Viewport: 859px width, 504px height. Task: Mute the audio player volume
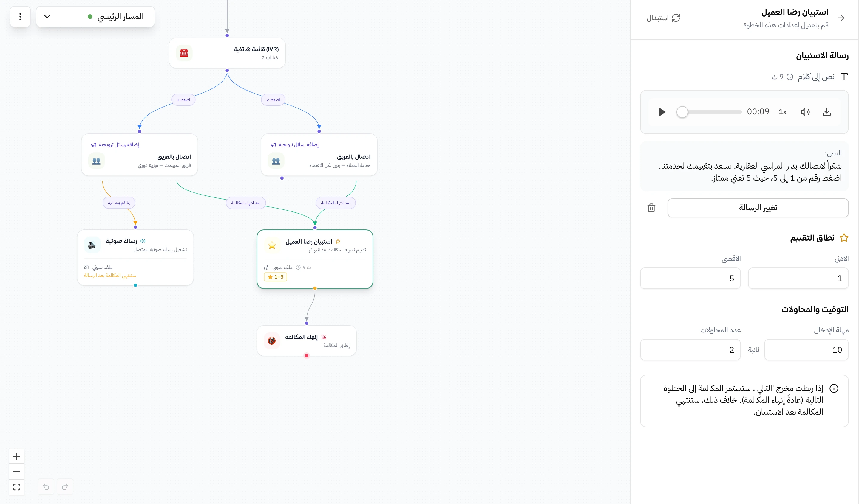coord(805,112)
